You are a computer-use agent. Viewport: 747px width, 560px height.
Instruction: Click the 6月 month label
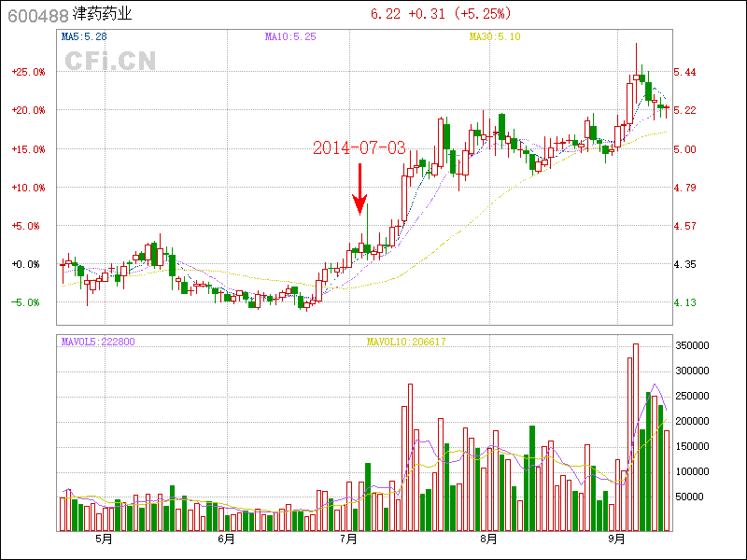[x=227, y=539]
